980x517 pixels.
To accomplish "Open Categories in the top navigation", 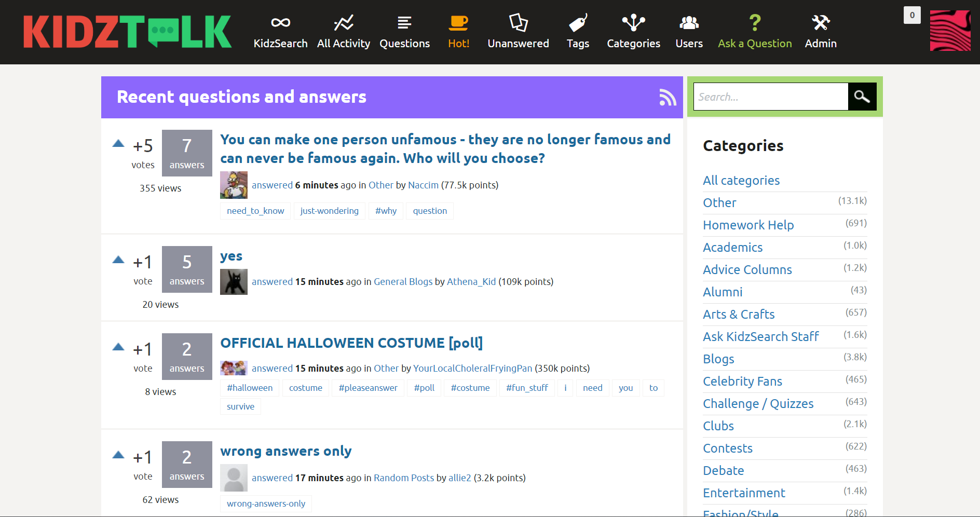I will click(634, 32).
